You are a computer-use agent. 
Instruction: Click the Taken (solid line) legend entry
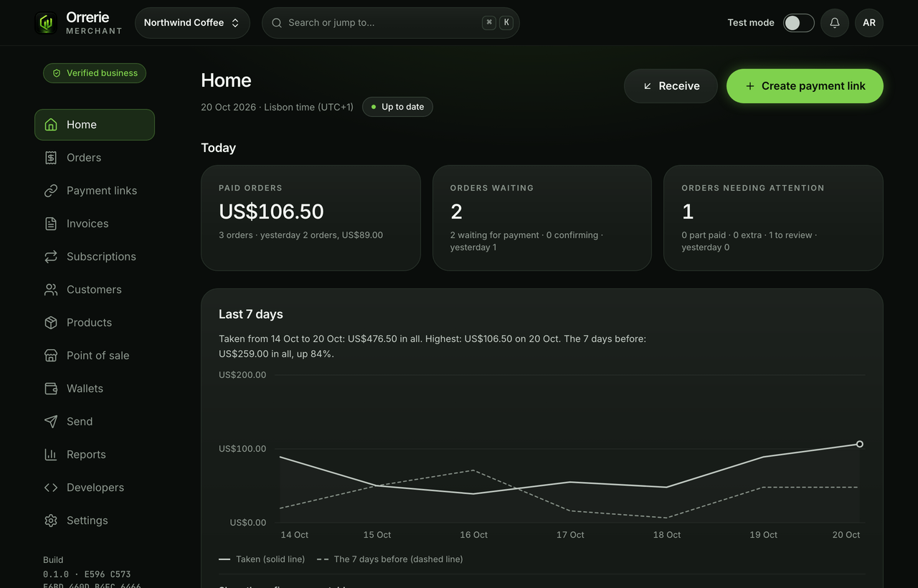point(262,559)
